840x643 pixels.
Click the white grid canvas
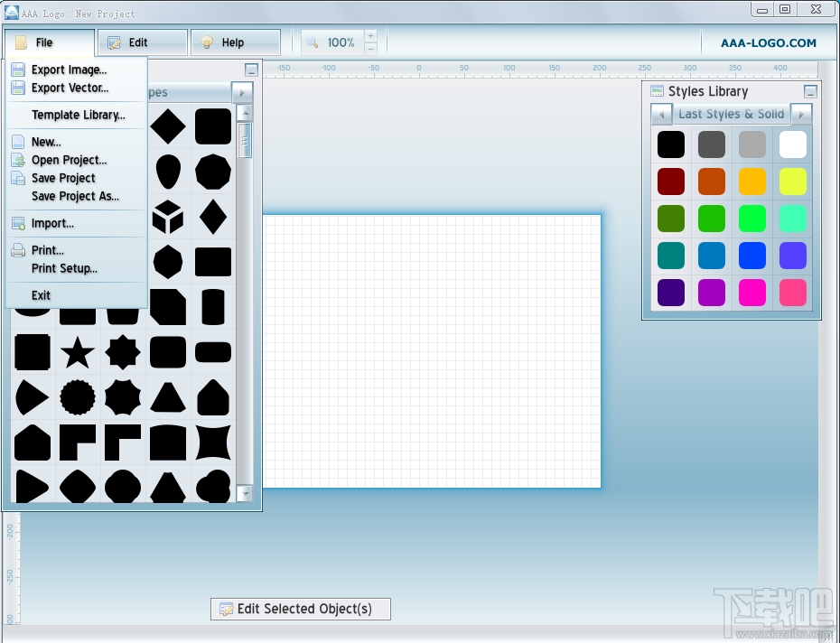tap(432, 351)
